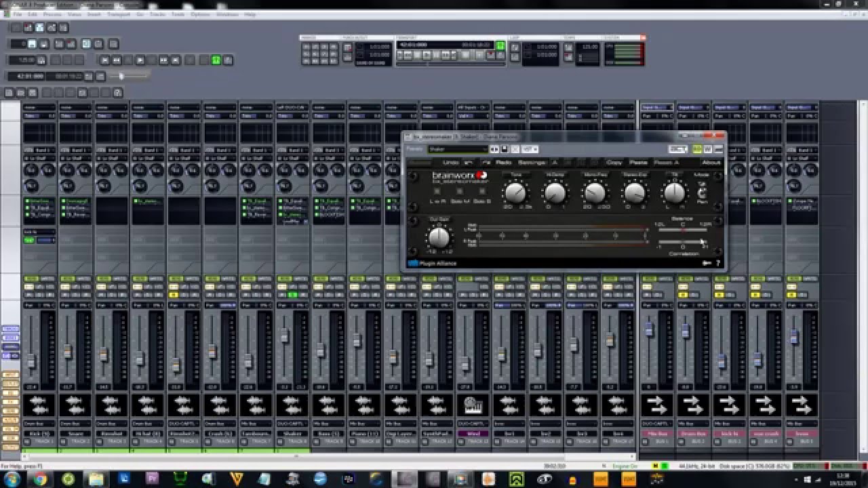
Task: Click Paste in the plugin toolbar
Action: (638, 163)
